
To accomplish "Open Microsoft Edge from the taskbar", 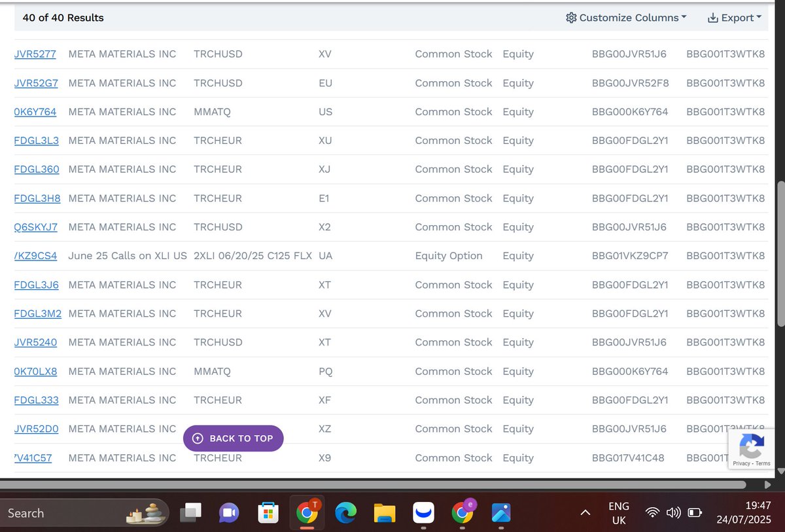I will click(x=345, y=513).
